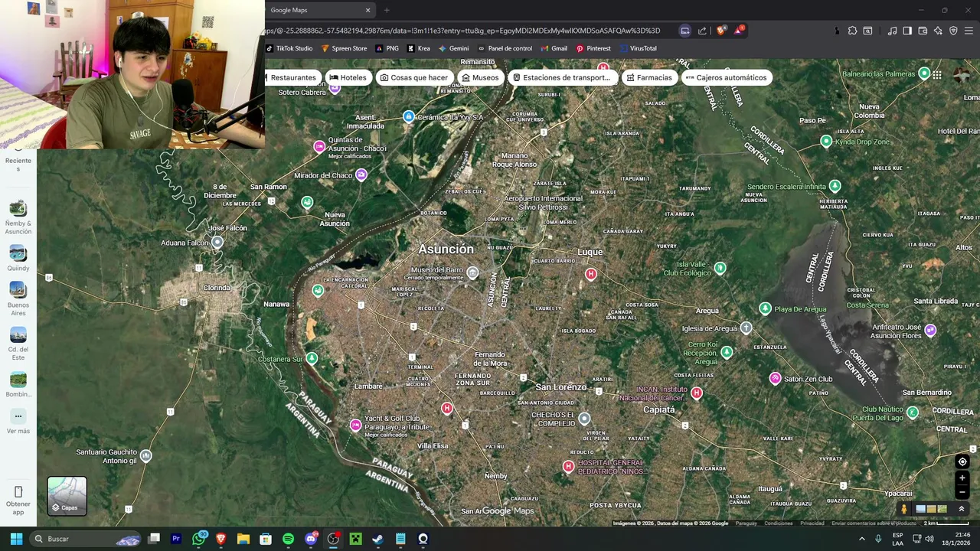Open Estaciones de transporte filter
This screenshot has width=980, height=551.
point(562,77)
